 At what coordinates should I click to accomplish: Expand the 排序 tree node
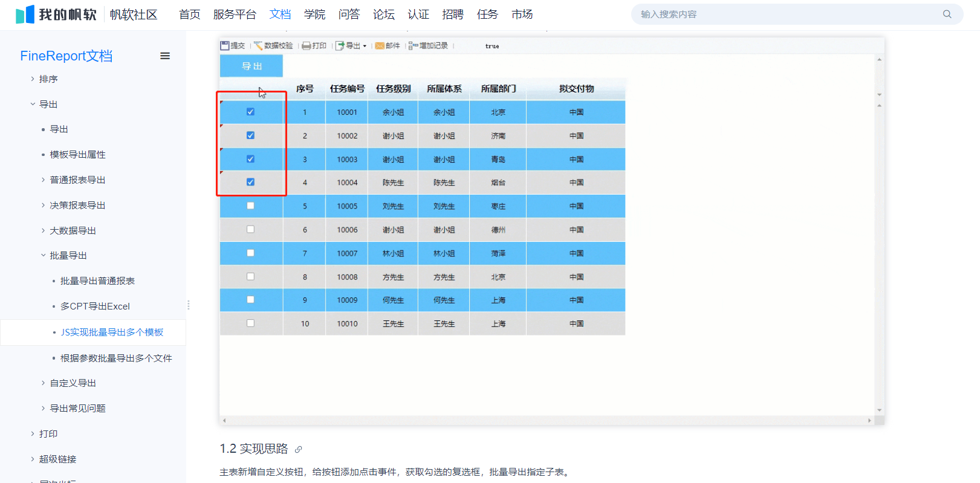coord(33,79)
